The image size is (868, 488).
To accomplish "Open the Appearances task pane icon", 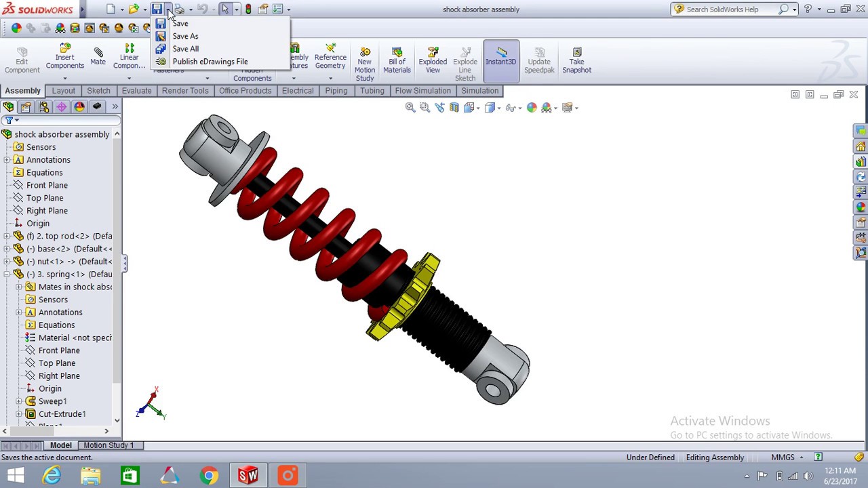I will click(861, 207).
